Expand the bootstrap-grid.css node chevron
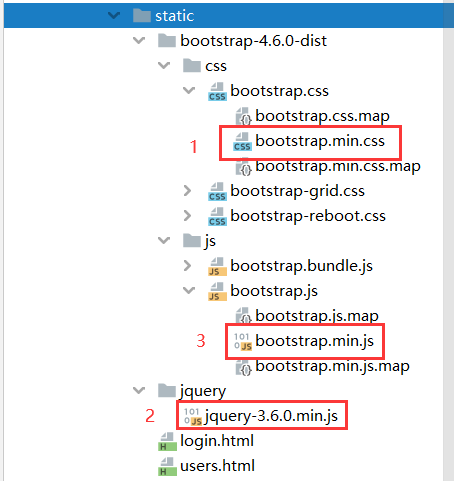The width and height of the screenshot is (454, 481). point(187,191)
